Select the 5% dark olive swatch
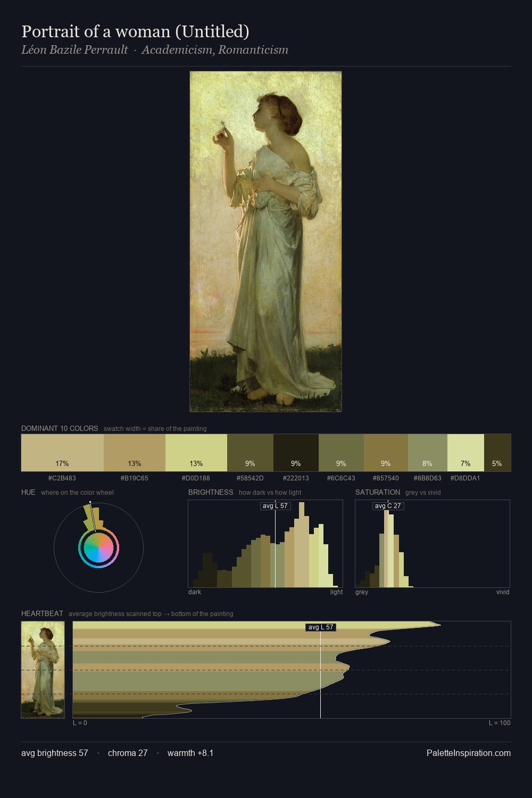Viewport: 532px width, 798px height. point(497,453)
